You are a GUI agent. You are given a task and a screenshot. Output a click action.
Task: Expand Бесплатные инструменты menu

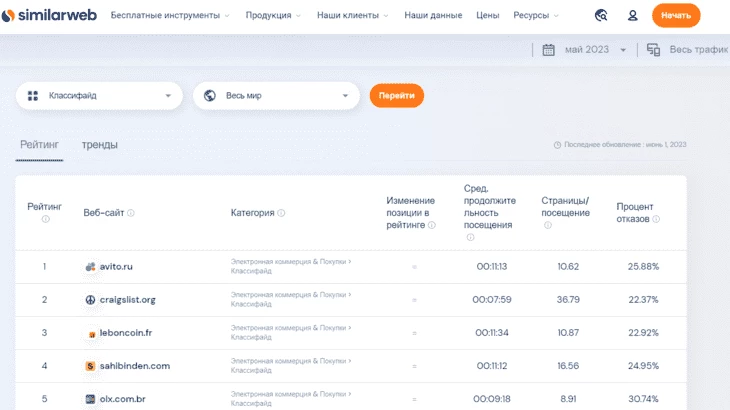tap(170, 15)
